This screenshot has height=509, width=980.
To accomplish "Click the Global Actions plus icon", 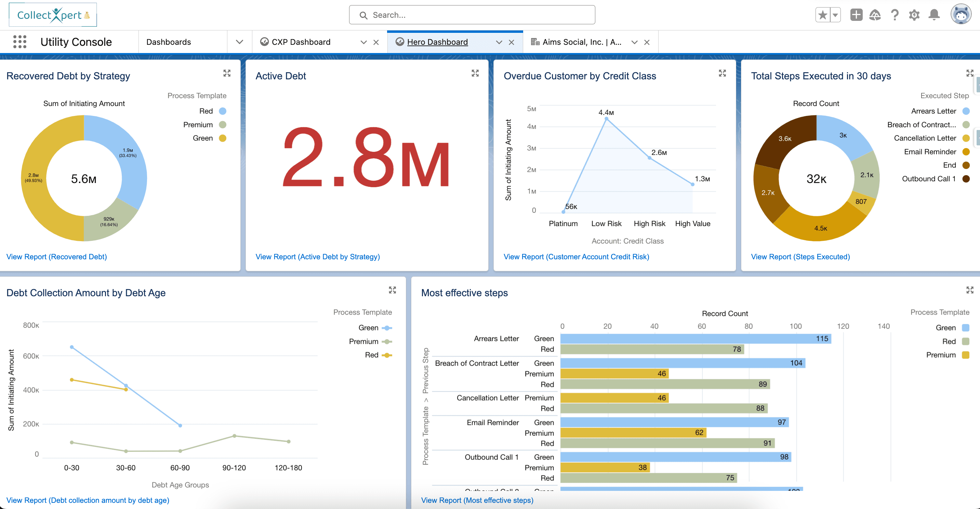I will 856,15.
